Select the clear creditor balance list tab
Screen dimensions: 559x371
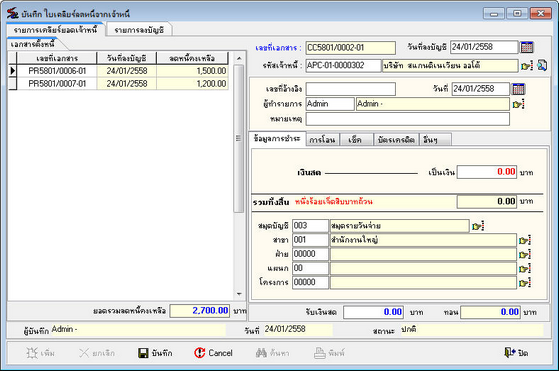click(55, 30)
